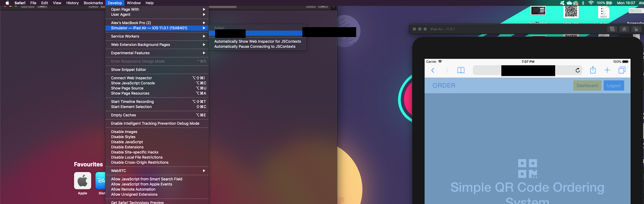This screenshot has height=204, width=644.
Task: Open the Wi-Fi status menu
Action: (x=591, y=3)
